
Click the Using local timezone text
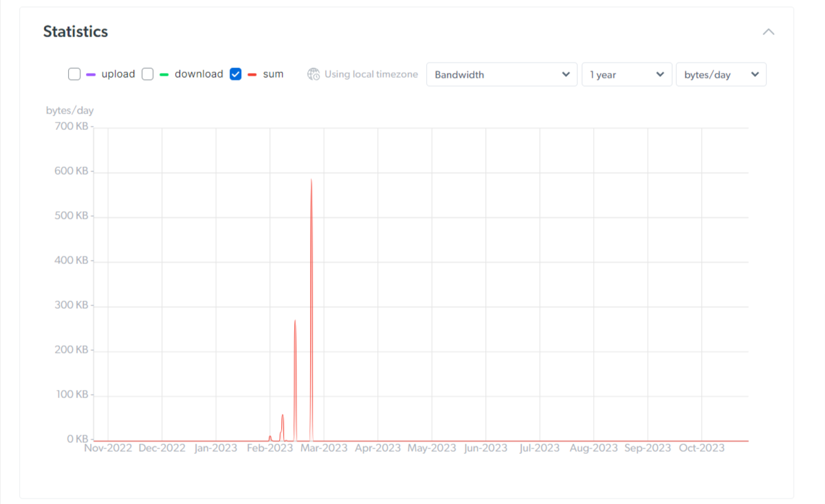click(x=371, y=74)
